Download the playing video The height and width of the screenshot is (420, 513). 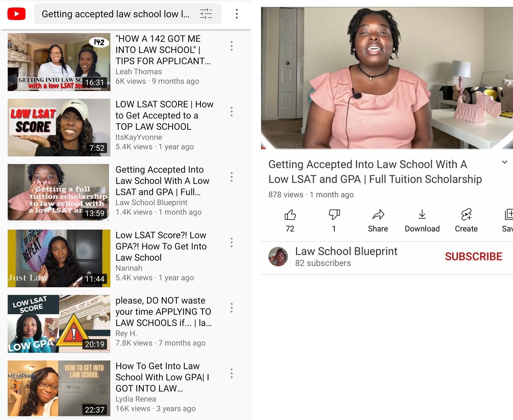(x=422, y=215)
